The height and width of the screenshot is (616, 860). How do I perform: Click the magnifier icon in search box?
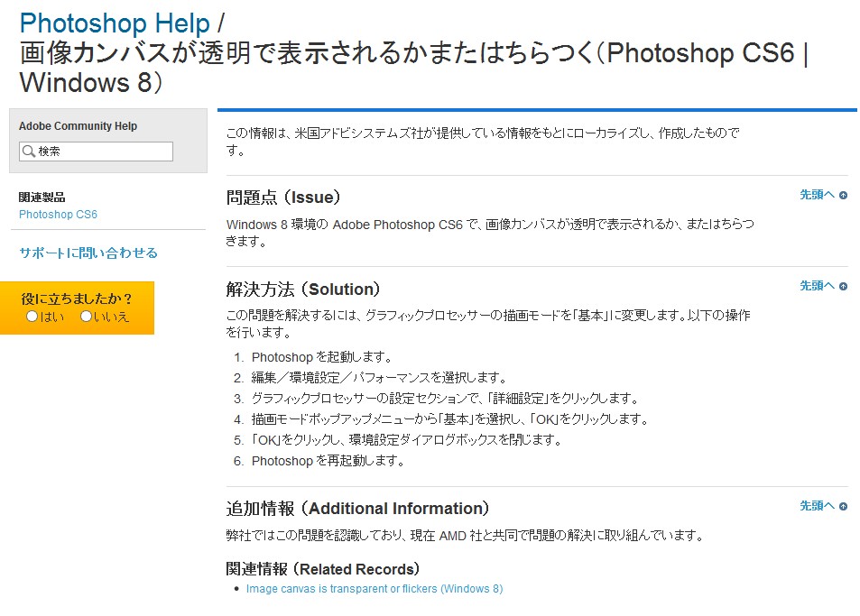(29, 151)
